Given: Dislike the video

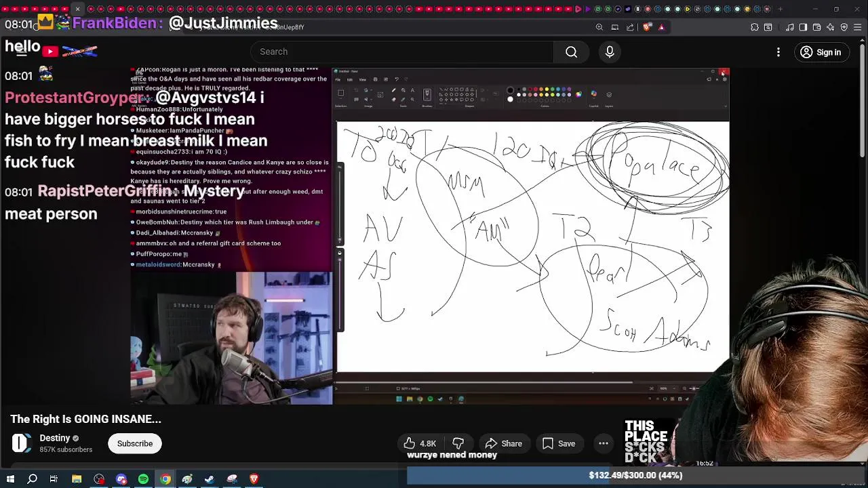Looking at the screenshot, I should pos(458,443).
